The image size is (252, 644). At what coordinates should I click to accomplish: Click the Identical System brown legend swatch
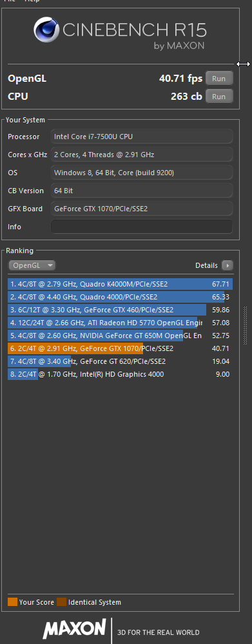(62, 602)
